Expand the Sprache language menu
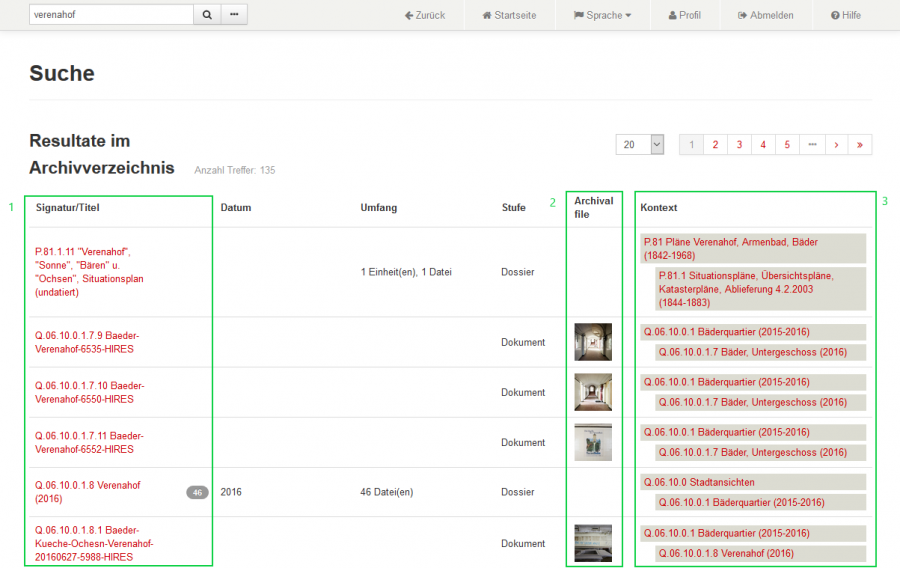Screen dimensions: 900x568 click(602, 15)
